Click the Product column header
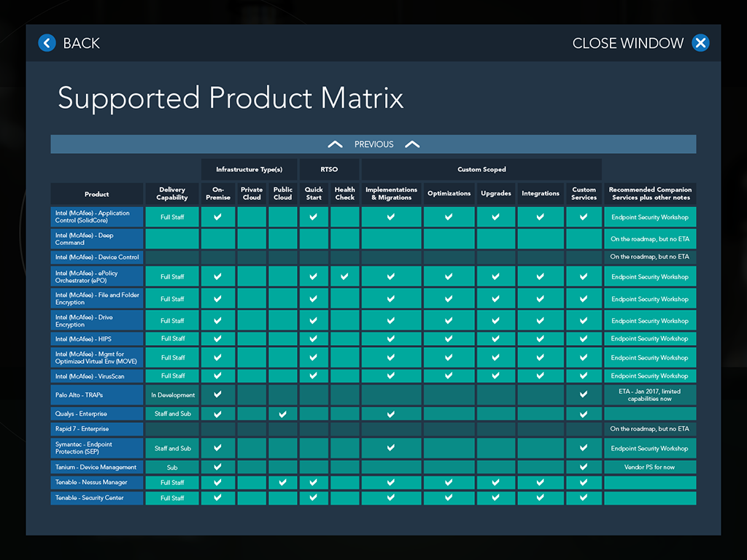Viewport: 747px width, 560px height. [x=97, y=194]
